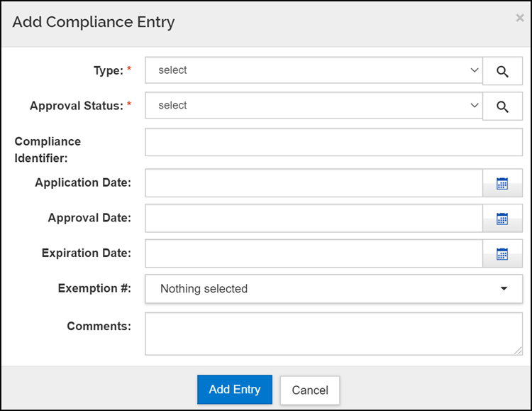Click inside the Expiration Date input
The image size is (532, 411).
point(314,253)
